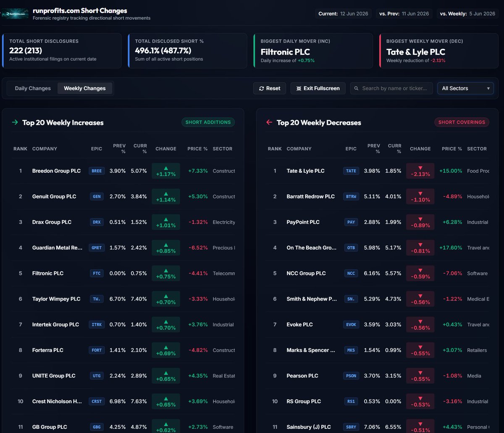Click the GEN ticker badge
Viewport: 504px width, 433px height.
97,196
